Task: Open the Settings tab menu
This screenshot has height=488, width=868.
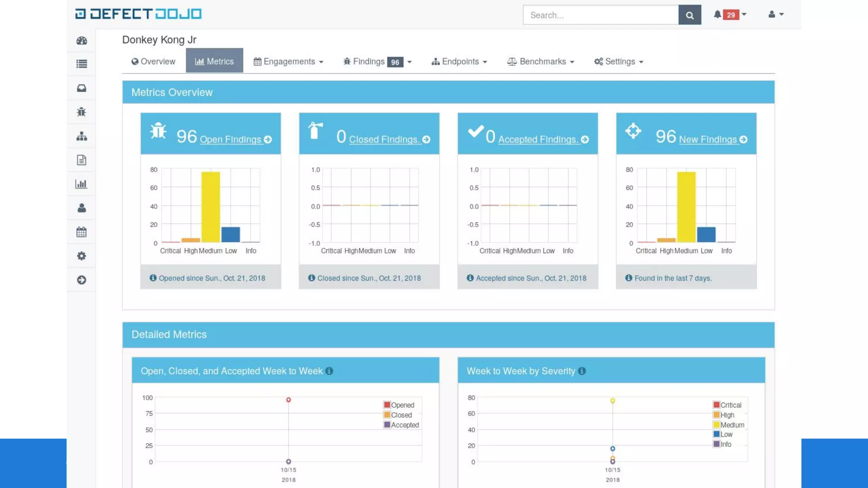Action: pos(619,62)
